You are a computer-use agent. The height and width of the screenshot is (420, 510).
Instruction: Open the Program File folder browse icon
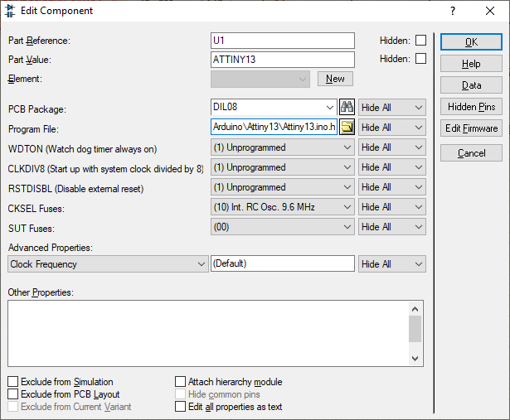(347, 127)
